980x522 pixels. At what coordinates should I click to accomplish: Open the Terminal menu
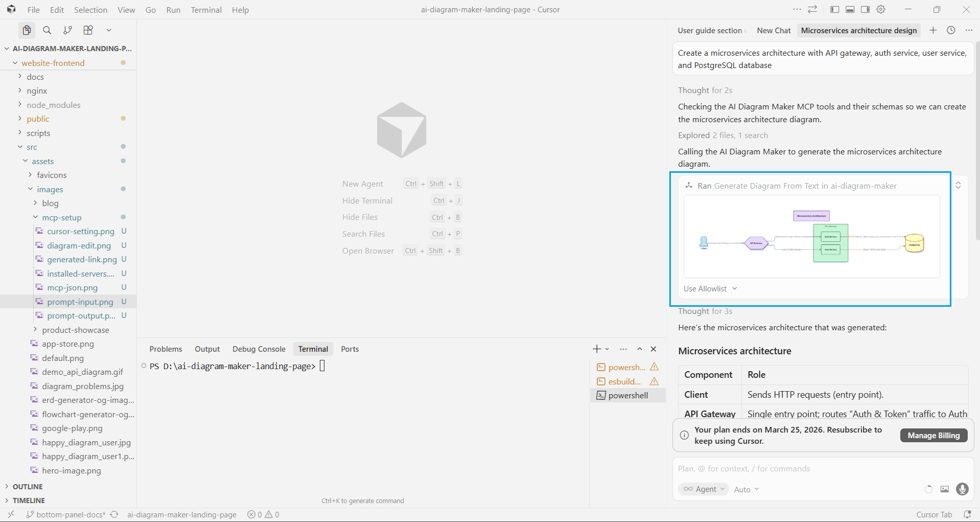point(206,10)
